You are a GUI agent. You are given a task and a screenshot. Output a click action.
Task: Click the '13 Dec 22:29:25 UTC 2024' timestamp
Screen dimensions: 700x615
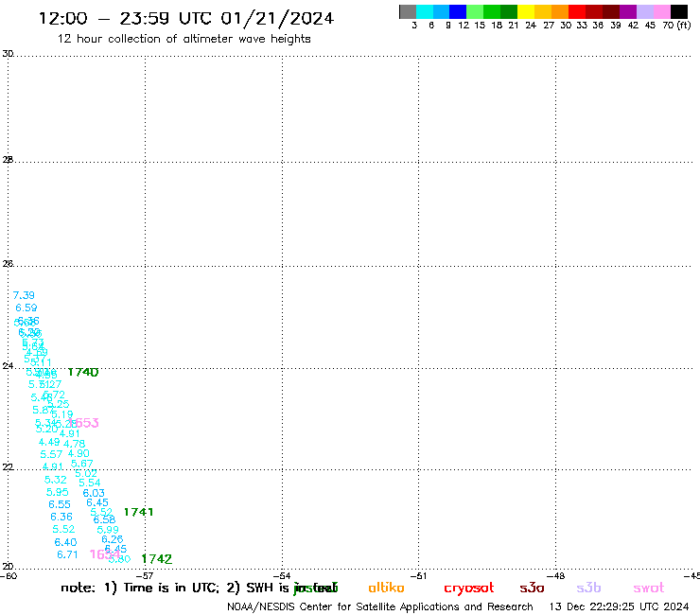tap(620, 607)
